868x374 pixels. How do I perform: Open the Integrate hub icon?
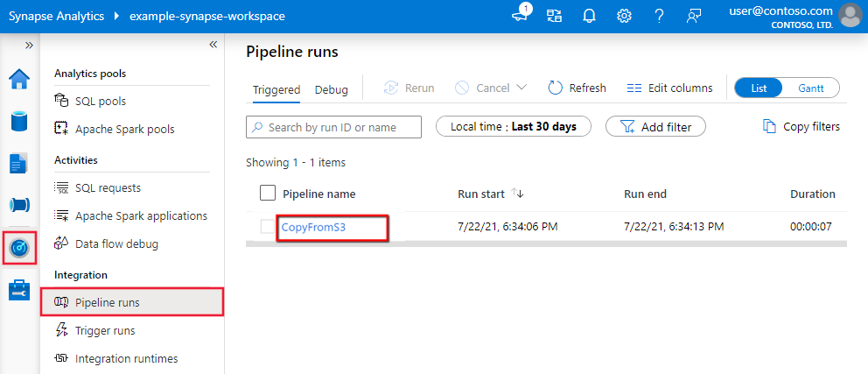18,205
